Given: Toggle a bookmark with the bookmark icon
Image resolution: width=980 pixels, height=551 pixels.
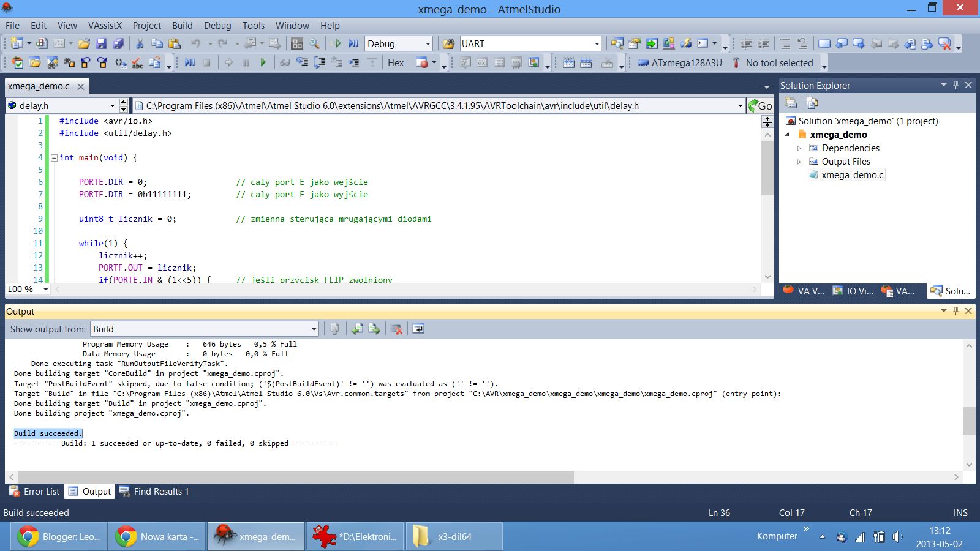Looking at the screenshot, I should (824, 43).
